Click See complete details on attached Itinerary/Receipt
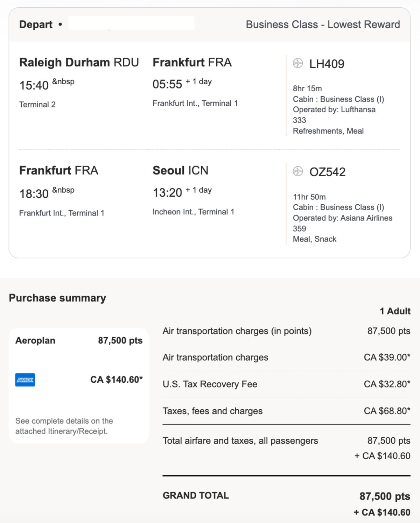This screenshot has width=420, height=523. point(64,426)
